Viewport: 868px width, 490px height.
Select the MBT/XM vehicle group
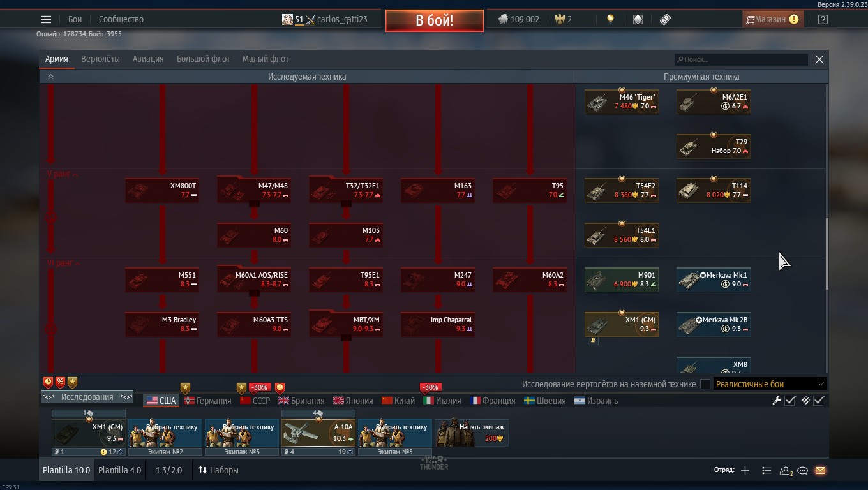click(346, 324)
